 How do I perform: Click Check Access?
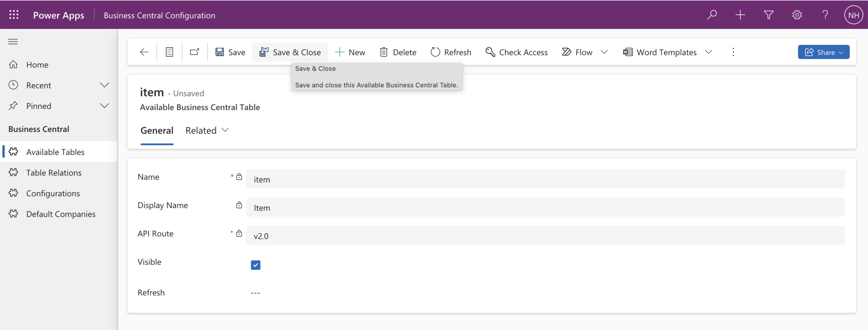pyautogui.click(x=516, y=52)
